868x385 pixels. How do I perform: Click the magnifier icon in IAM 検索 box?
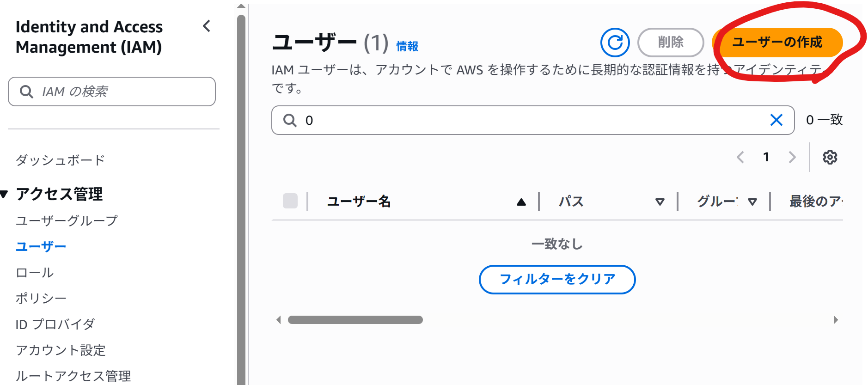pos(26,92)
